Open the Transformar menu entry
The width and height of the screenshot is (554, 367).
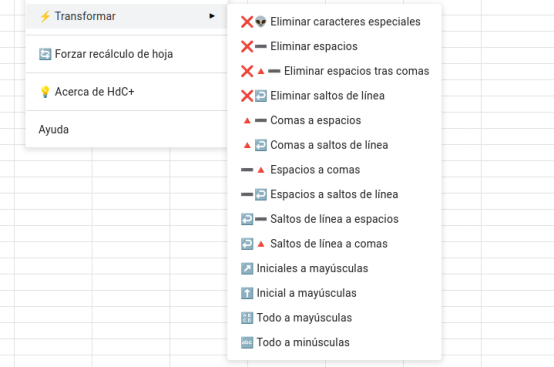point(126,16)
